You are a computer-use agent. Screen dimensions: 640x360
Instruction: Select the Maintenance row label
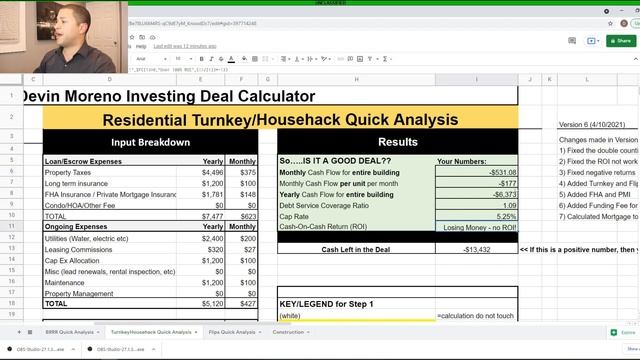pos(64,282)
